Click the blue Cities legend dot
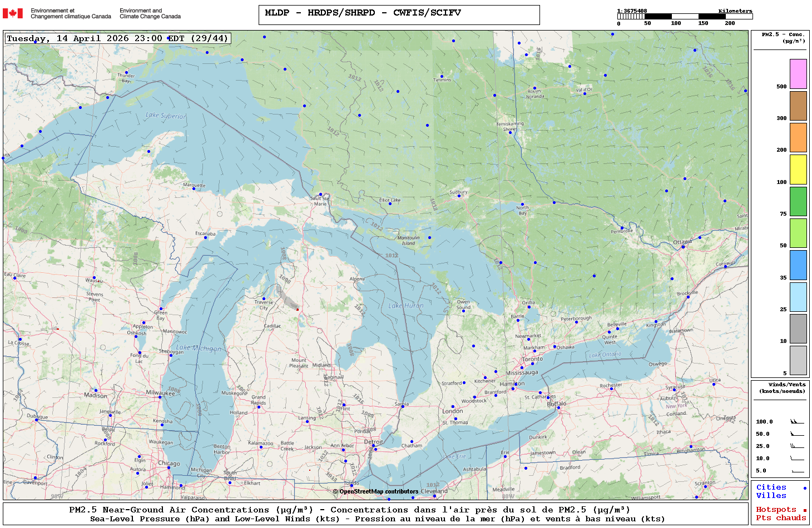This screenshot has width=812, height=528. [804, 489]
